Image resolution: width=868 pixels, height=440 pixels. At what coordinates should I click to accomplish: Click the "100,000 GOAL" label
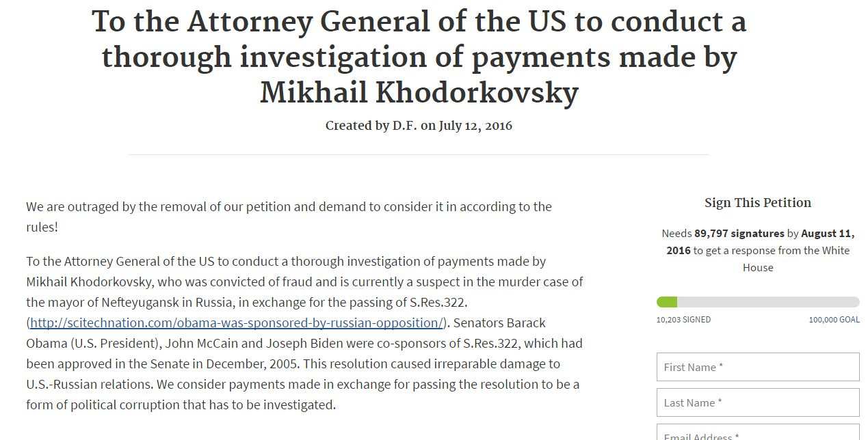click(834, 320)
